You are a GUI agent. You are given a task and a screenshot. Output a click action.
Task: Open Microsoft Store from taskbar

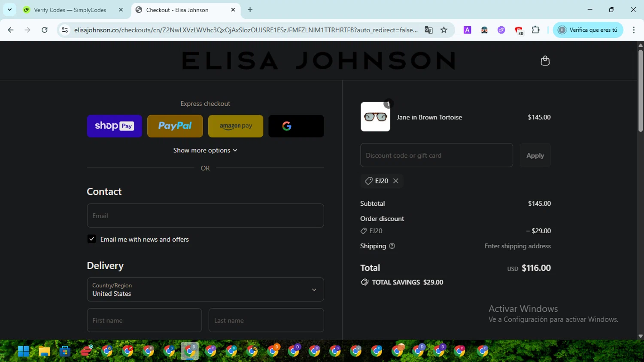tap(65, 351)
